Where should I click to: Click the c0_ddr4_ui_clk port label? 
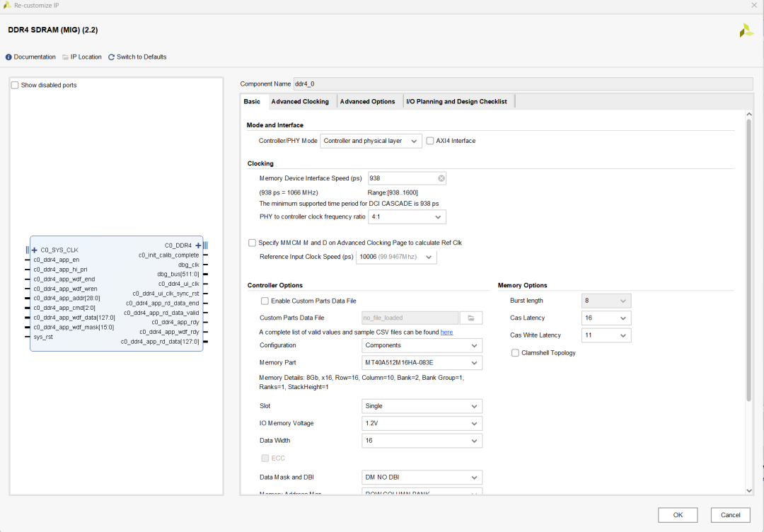click(x=179, y=284)
